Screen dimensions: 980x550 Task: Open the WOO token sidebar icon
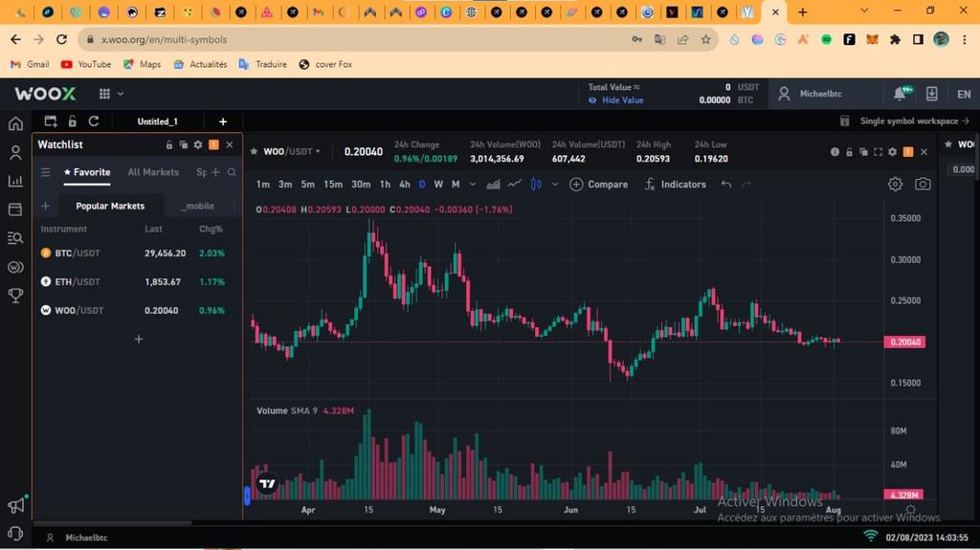coord(15,267)
